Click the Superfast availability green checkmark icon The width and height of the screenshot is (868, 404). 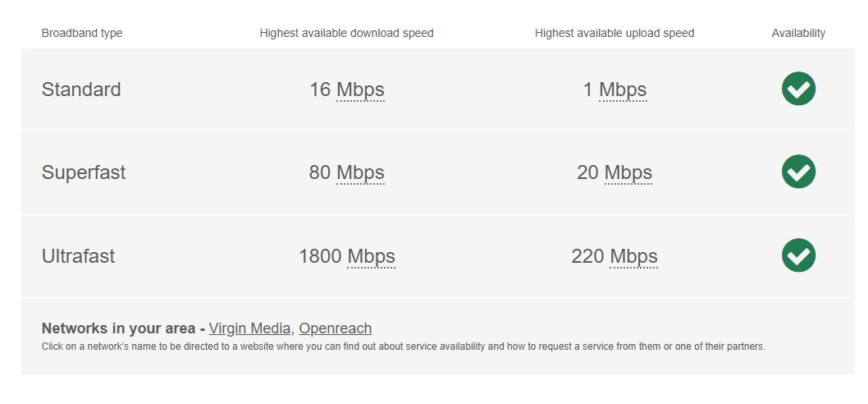[798, 172]
